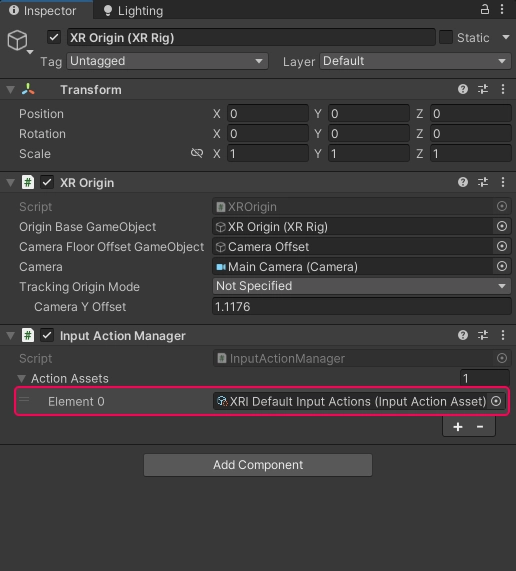This screenshot has height=571, width=516.
Task: Click the Scale Y value field
Action: 369,154
